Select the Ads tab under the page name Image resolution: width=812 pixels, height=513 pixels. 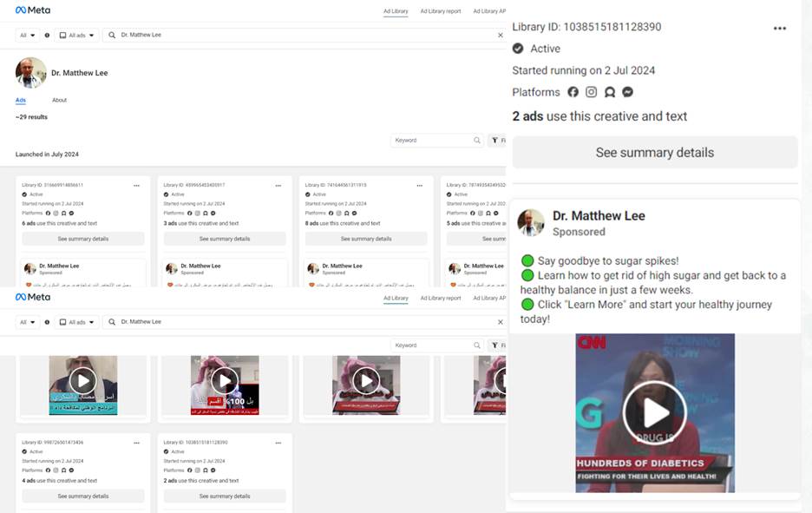[21, 100]
